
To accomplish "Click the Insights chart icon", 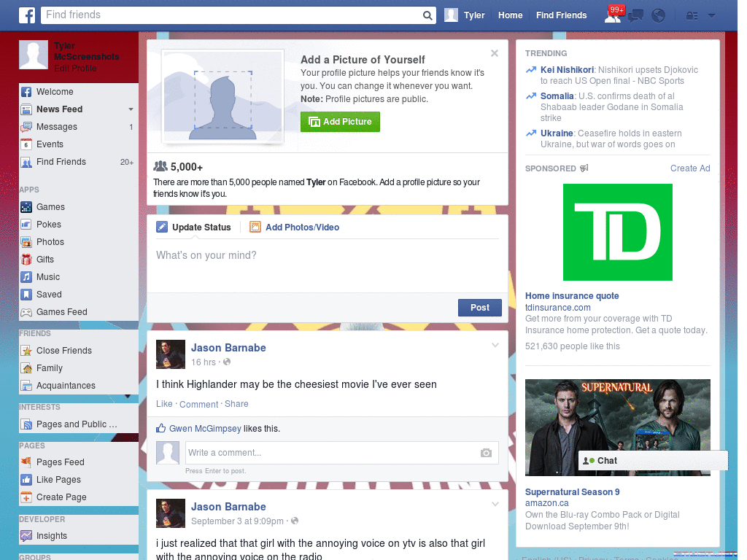I will click(26, 536).
